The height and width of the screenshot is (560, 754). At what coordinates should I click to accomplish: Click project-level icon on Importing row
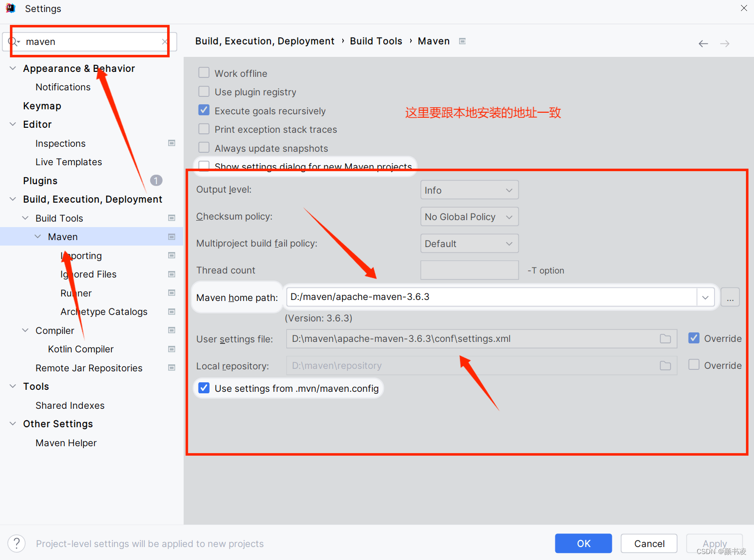click(172, 256)
